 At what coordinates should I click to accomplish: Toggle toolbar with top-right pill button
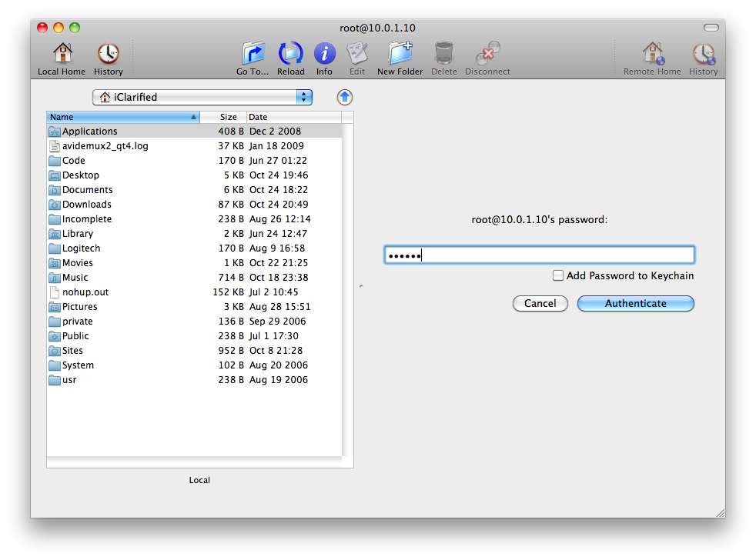pos(711,28)
